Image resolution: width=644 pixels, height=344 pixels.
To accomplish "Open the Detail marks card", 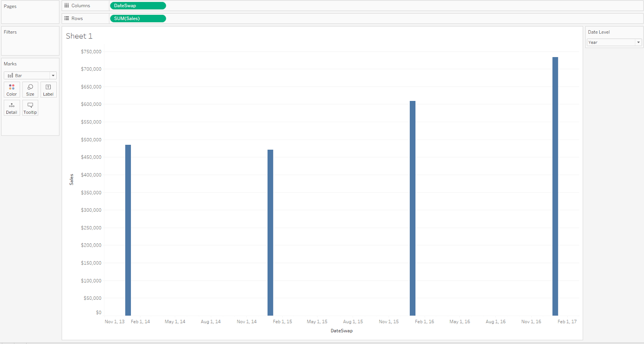I will click(x=12, y=108).
